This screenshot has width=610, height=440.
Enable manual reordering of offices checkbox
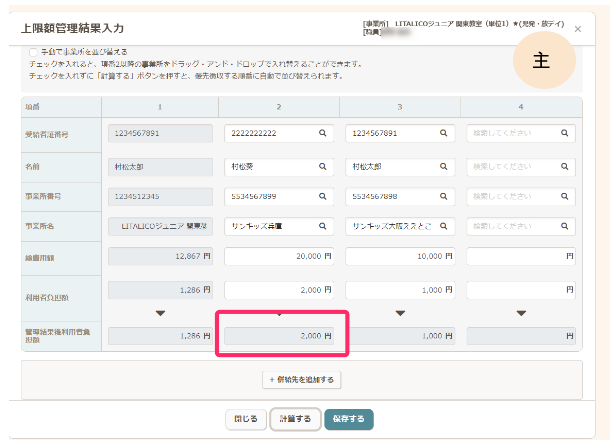tap(33, 52)
